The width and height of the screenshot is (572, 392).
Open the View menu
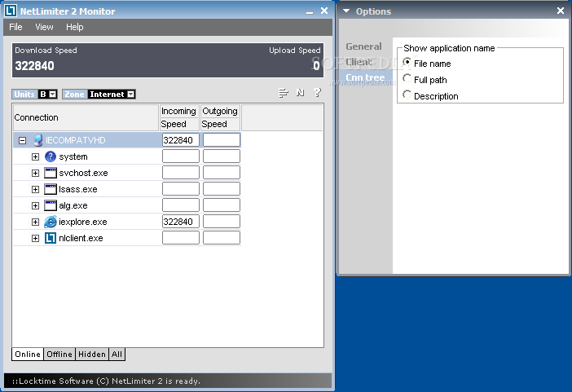pos(44,27)
